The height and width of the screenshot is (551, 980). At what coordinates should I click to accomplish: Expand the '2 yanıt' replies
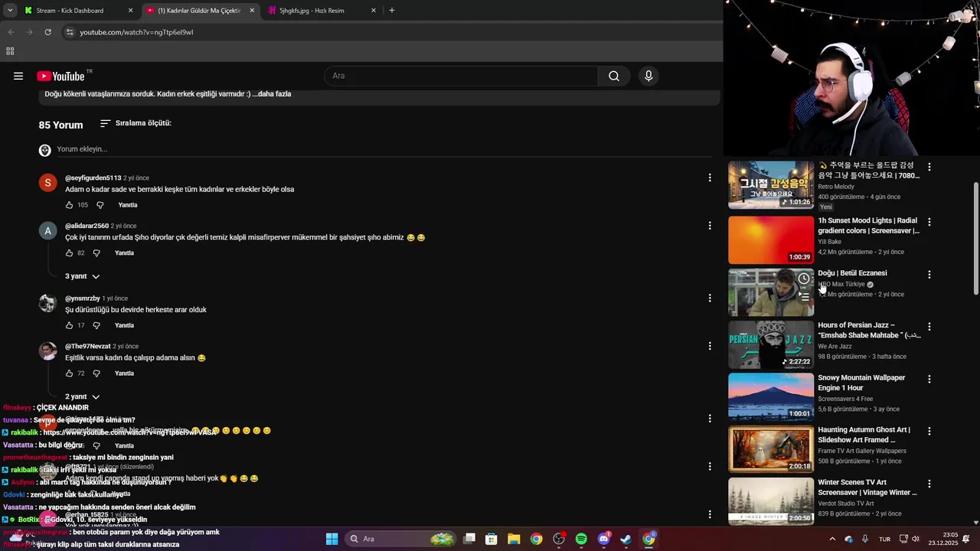coord(83,397)
